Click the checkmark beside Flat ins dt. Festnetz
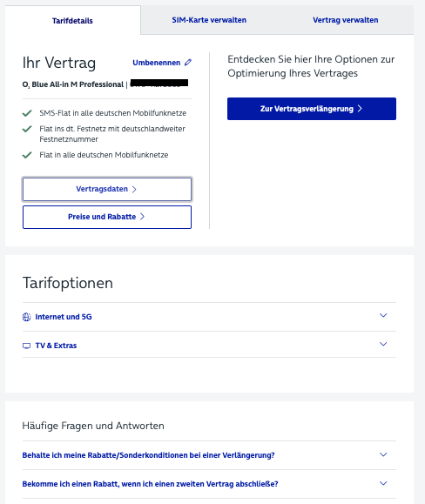The width and height of the screenshot is (425, 504). click(x=27, y=129)
